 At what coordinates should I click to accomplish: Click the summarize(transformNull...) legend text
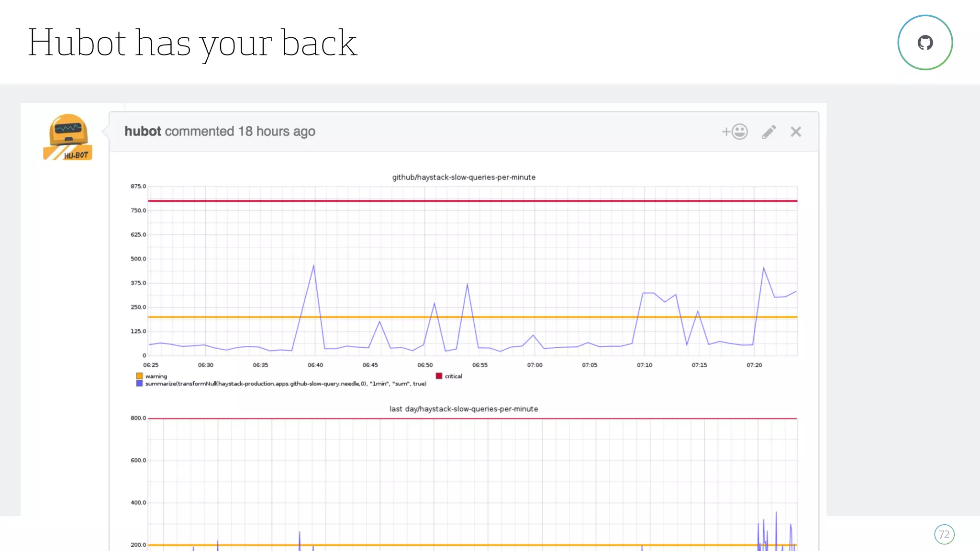click(x=286, y=384)
